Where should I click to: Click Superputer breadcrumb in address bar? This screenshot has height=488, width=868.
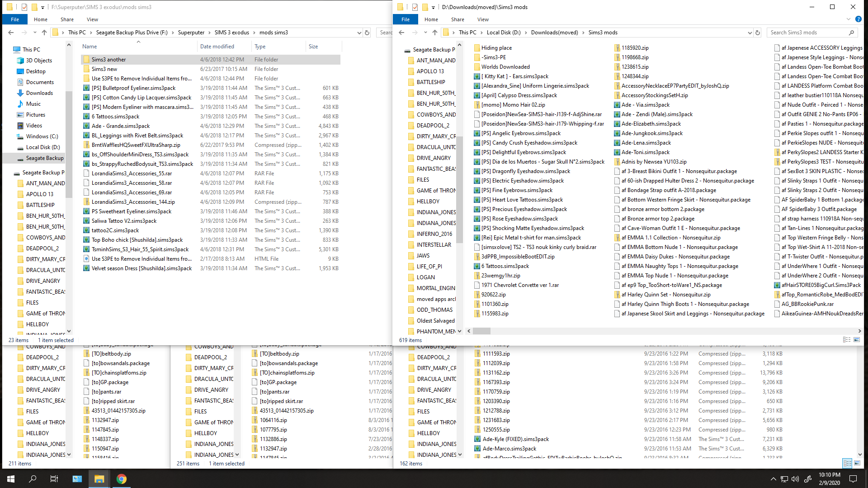pyautogui.click(x=191, y=33)
